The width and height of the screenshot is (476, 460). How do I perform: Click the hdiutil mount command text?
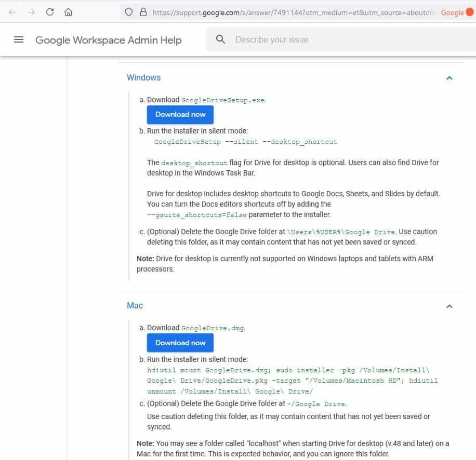point(293,381)
